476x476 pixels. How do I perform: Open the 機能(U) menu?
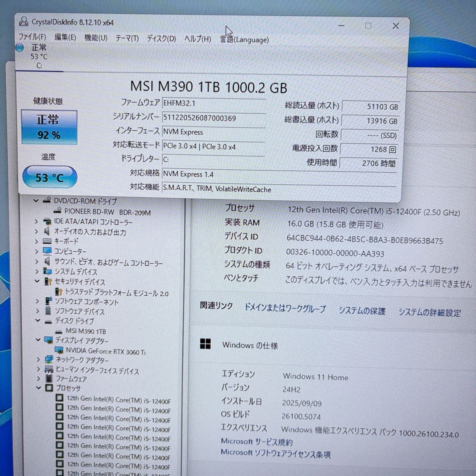pyautogui.click(x=96, y=38)
